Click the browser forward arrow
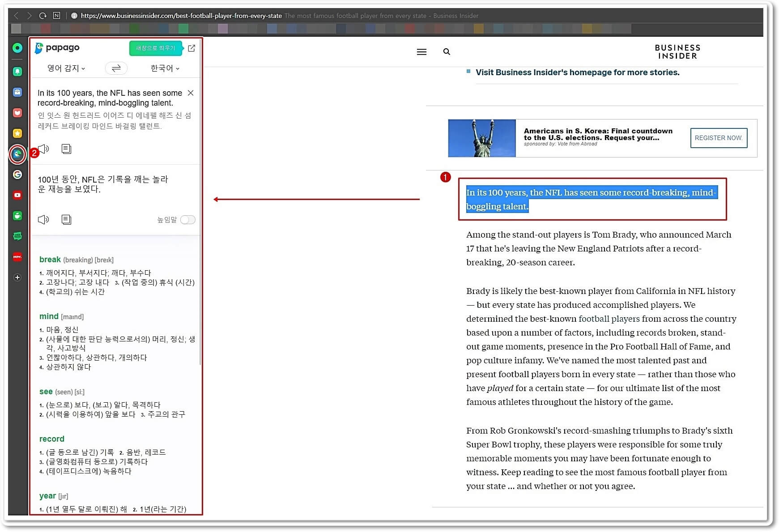Viewport: 779px width, 532px height. pyautogui.click(x=29, y=16)
